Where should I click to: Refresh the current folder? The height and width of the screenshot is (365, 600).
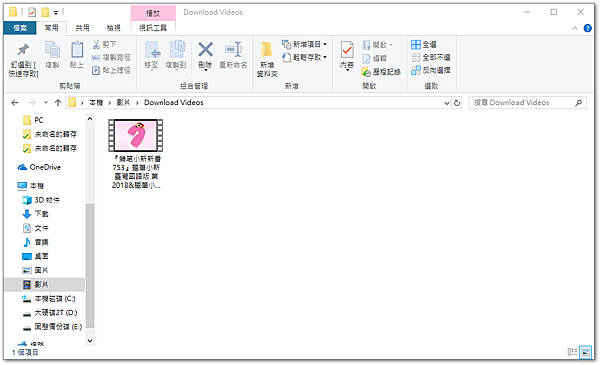coord(457,103)
